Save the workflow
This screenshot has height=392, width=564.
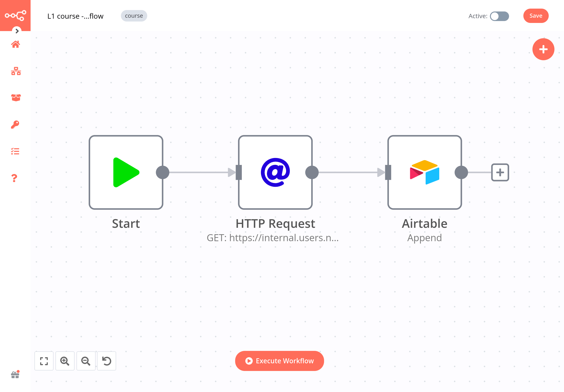[536, 16]
